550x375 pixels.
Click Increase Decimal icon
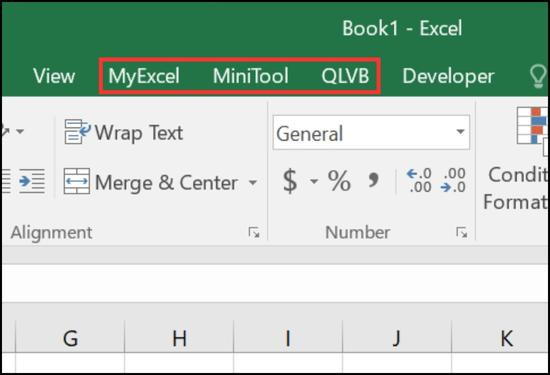pos(419,180)
